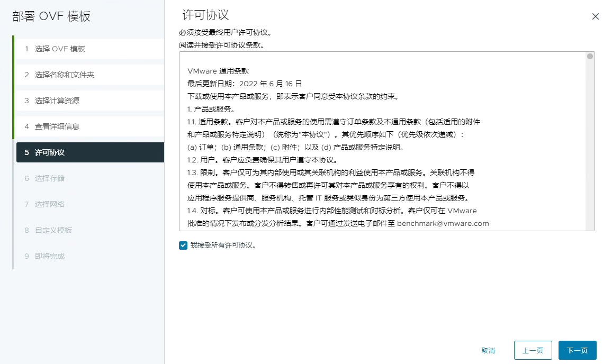603x364 pixels.
Task: Click the 部署 OVF 模板 wizard title
Action: [x=51, y=16]
